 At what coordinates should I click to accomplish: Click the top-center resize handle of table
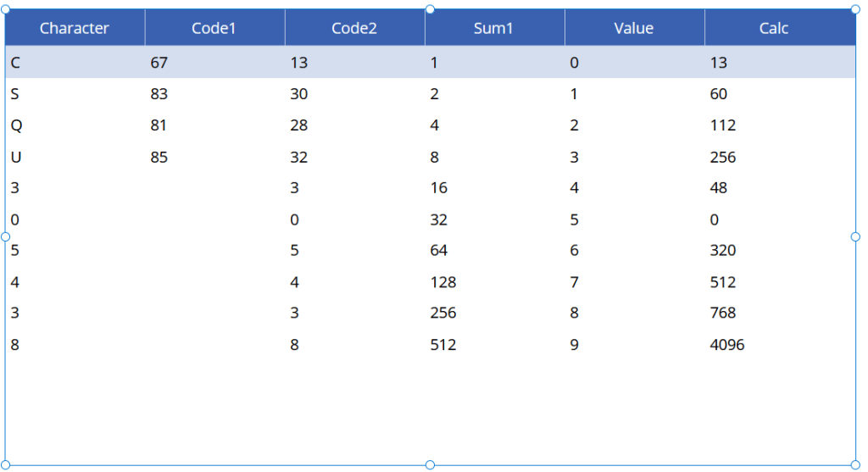tap(430, 9)
